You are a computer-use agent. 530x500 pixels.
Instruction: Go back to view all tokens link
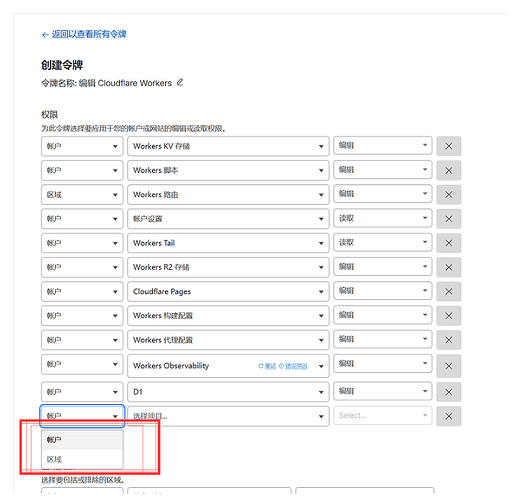pyautogui.click(x=84, y=34)
